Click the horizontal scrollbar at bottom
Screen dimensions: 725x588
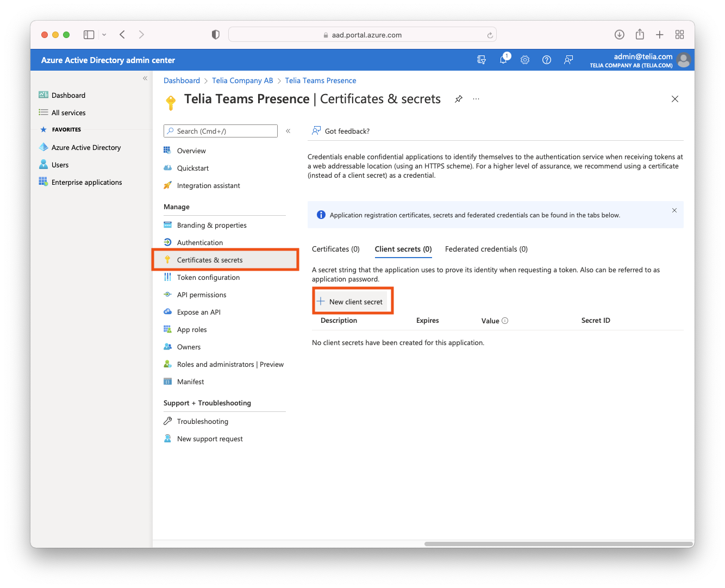(x=559, y=543)
